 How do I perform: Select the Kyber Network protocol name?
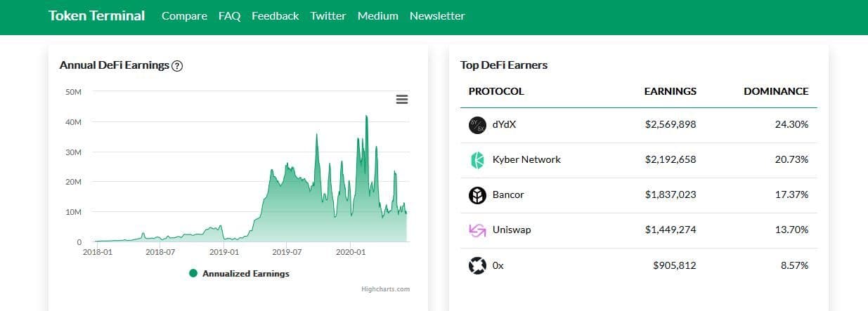[x=526, y=160]
